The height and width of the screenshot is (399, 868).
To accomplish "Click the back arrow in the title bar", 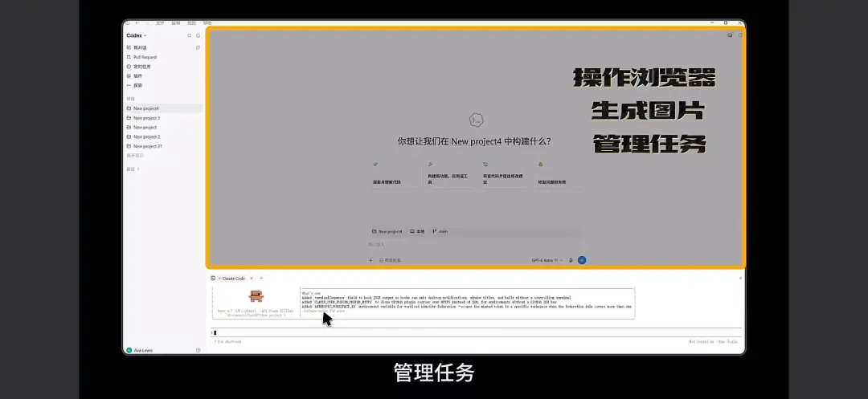I will pos(138,23).
